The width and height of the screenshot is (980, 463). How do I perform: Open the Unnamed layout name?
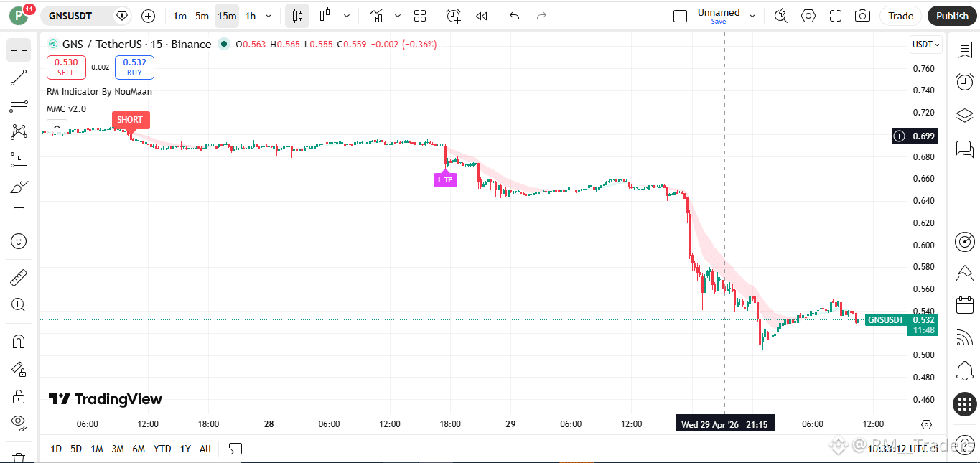(719, 16)
